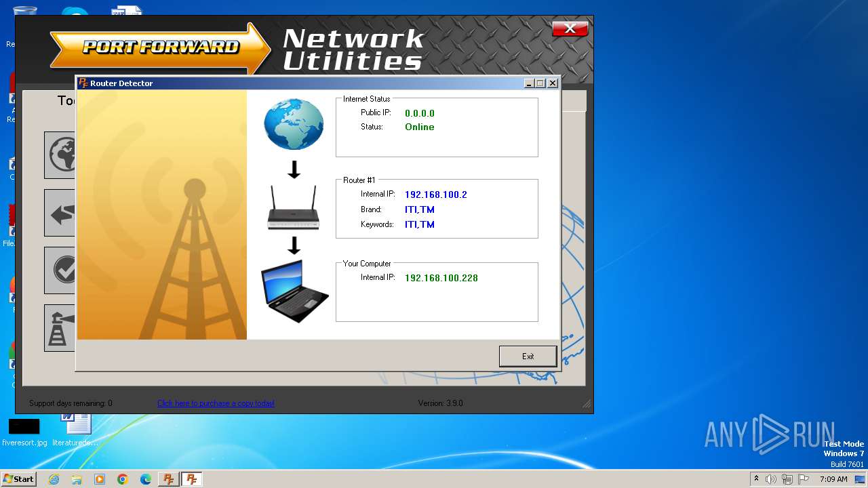Maximize the Router Detector window
Viewport: 868px width, 488px height.
click(x=540, y=83)
